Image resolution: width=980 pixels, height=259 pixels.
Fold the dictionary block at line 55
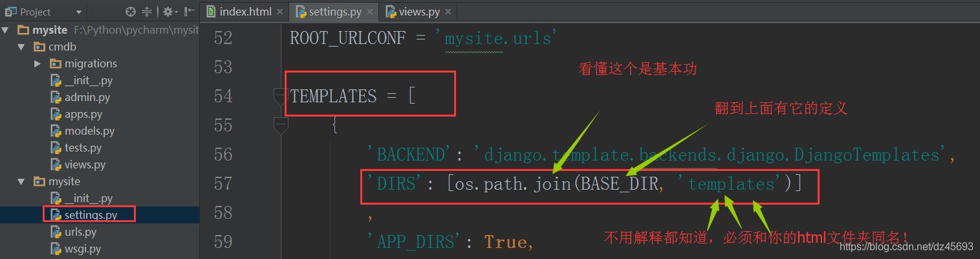click(x=280, y=125)
